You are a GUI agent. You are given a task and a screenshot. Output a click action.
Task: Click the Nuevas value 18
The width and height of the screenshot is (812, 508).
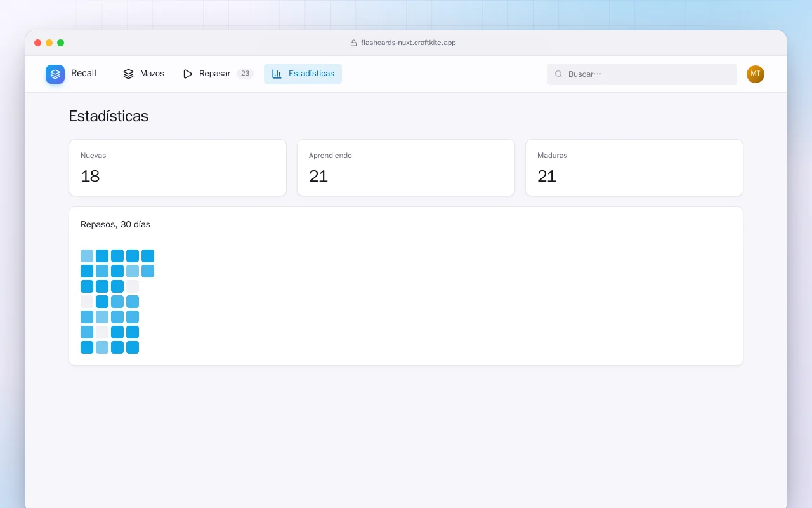tap(90, 177)
